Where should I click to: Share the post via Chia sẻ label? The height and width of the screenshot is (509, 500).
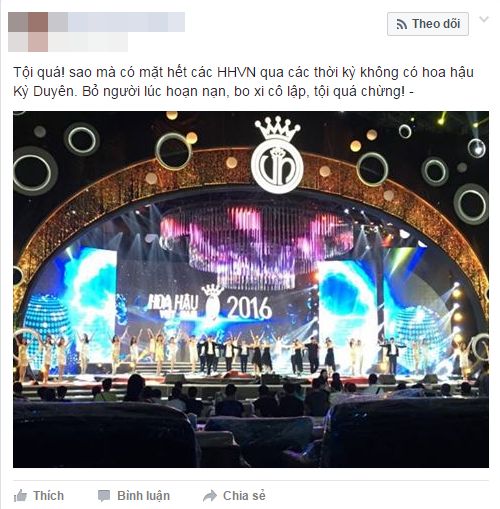[244, 496]
